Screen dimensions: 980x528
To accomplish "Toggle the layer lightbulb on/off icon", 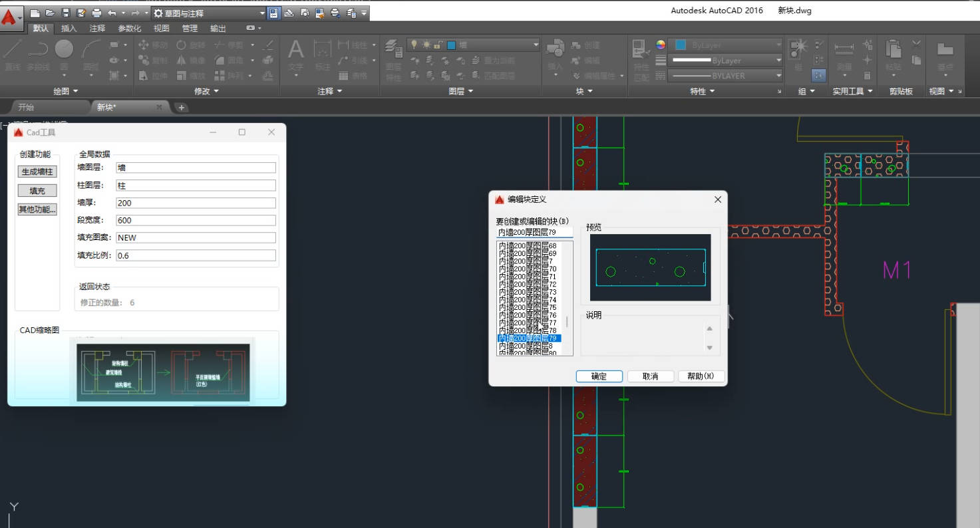I will point(414,45).
